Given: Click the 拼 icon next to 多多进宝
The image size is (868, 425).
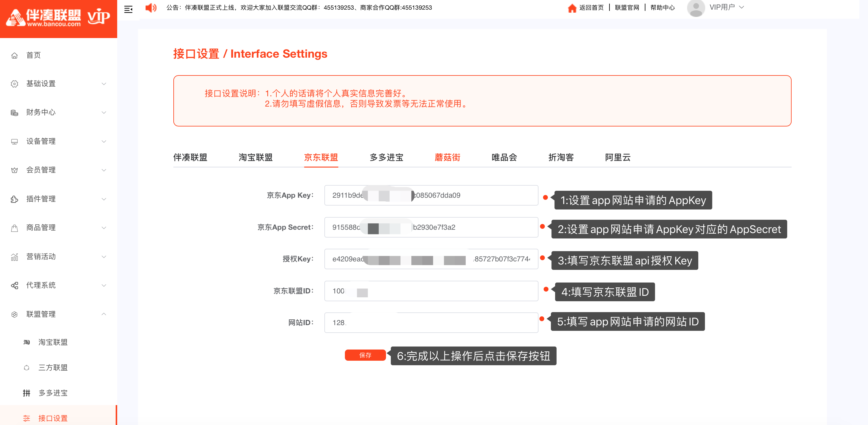Looking at the screenshot, I should 27,393.
